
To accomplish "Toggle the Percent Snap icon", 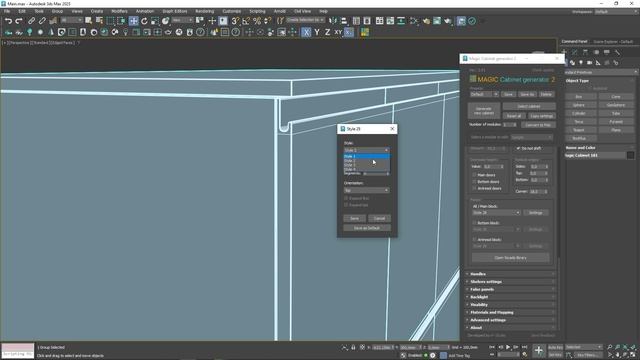I will click(257, 21).
